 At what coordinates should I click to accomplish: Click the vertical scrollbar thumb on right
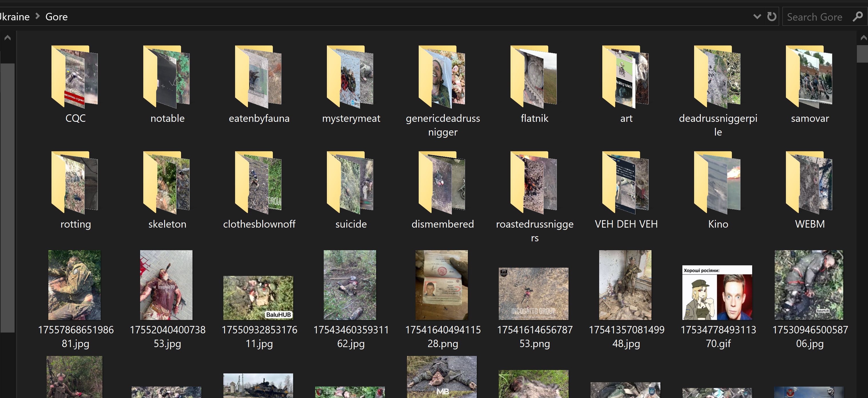click(863, 54)
